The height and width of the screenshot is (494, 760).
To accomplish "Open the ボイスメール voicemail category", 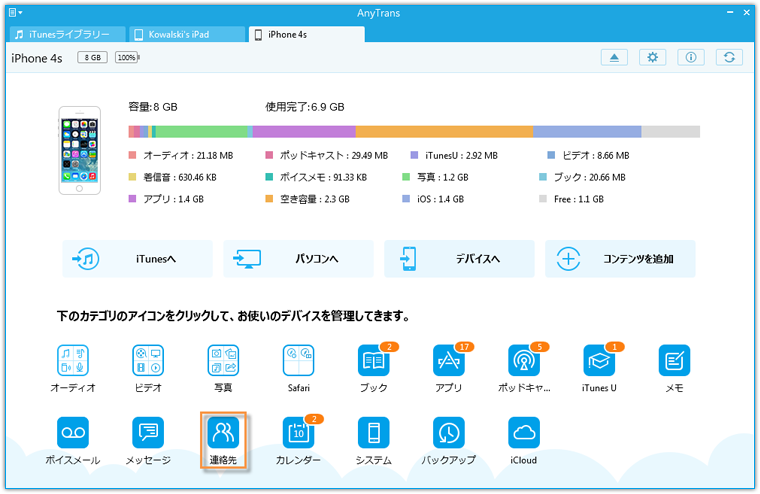I will coord(73,432).
